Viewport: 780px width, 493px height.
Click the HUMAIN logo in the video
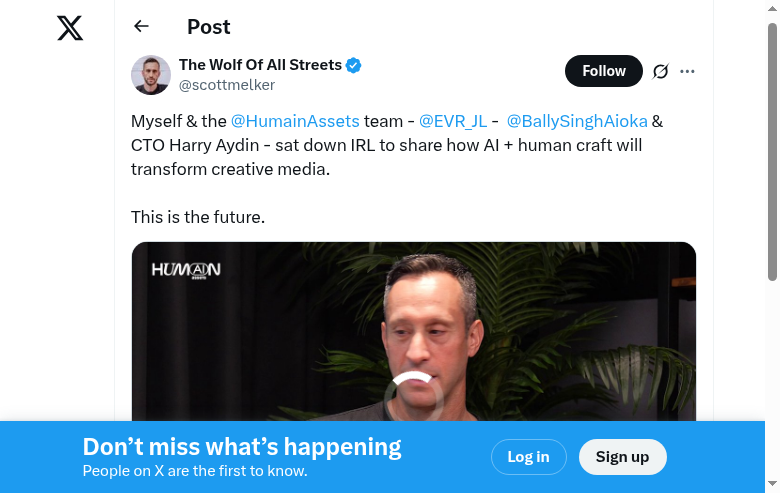pyautogui.click(x=186, y=270)
